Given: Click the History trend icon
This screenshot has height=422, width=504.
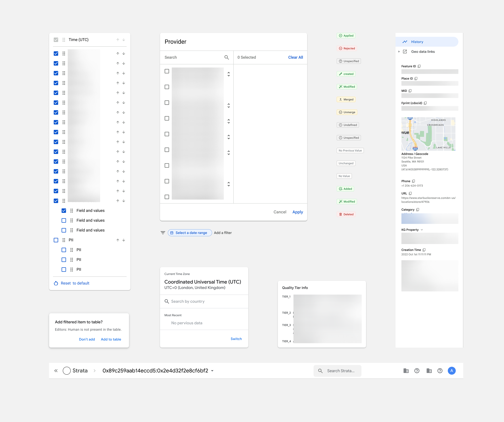Looking at the screenshot, I should point(405,42).
